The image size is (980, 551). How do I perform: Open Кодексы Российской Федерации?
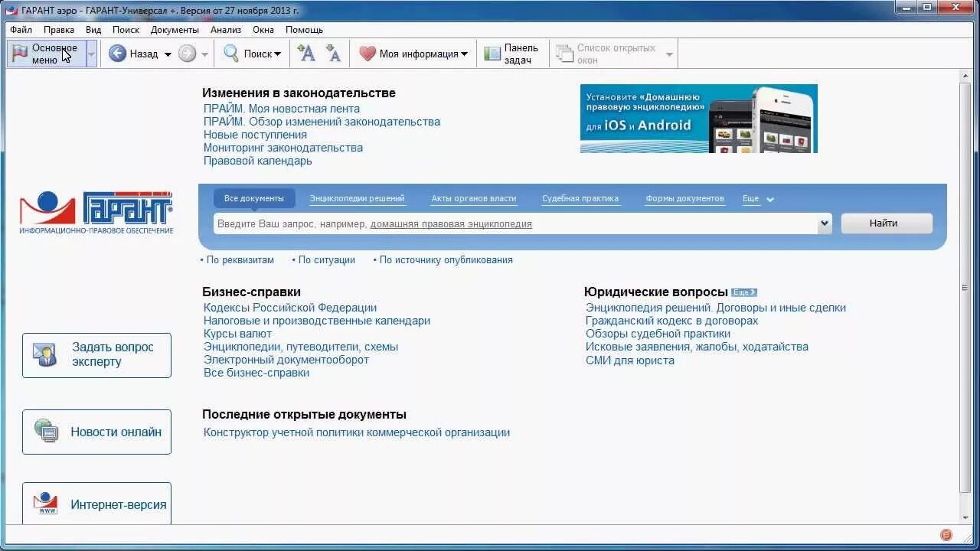tap(290, 308)
